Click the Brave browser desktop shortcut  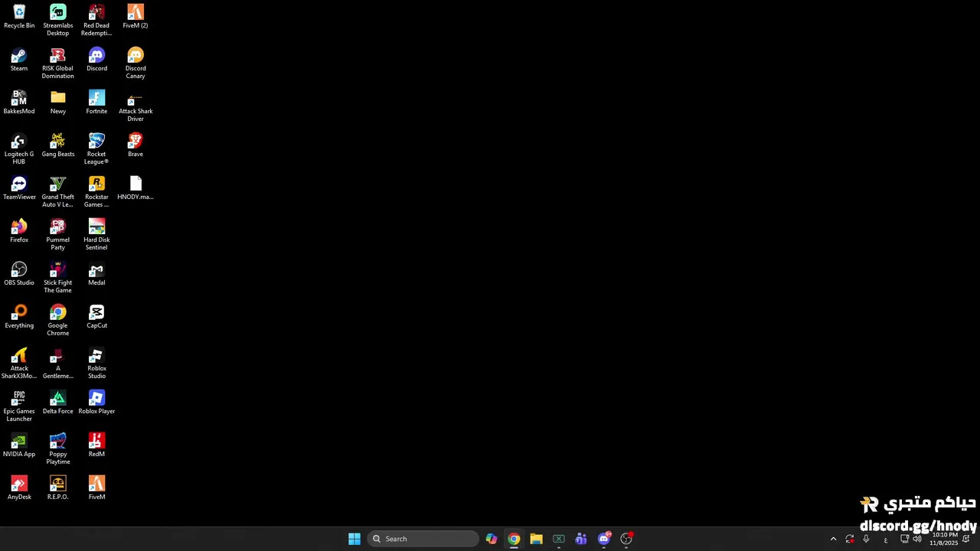[136, 145]
